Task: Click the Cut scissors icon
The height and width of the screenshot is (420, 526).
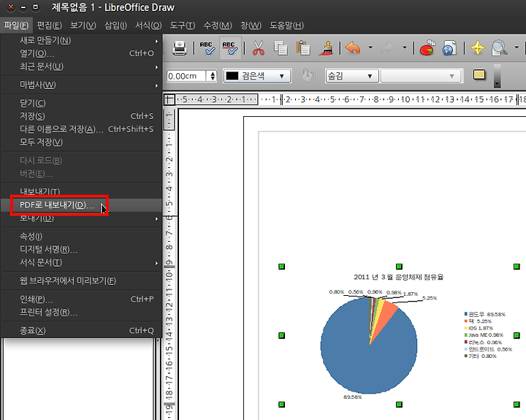Action: click(x=259, y=48)
